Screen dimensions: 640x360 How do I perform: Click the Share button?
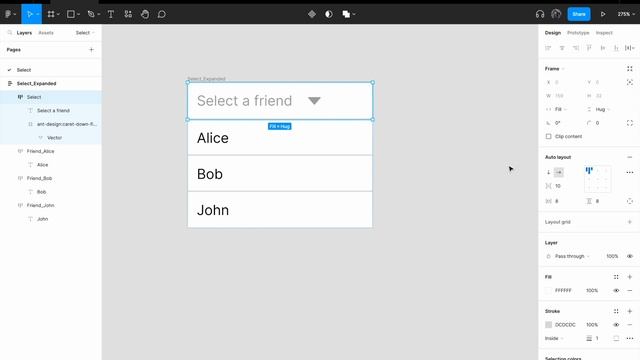(x=579, y=14)
